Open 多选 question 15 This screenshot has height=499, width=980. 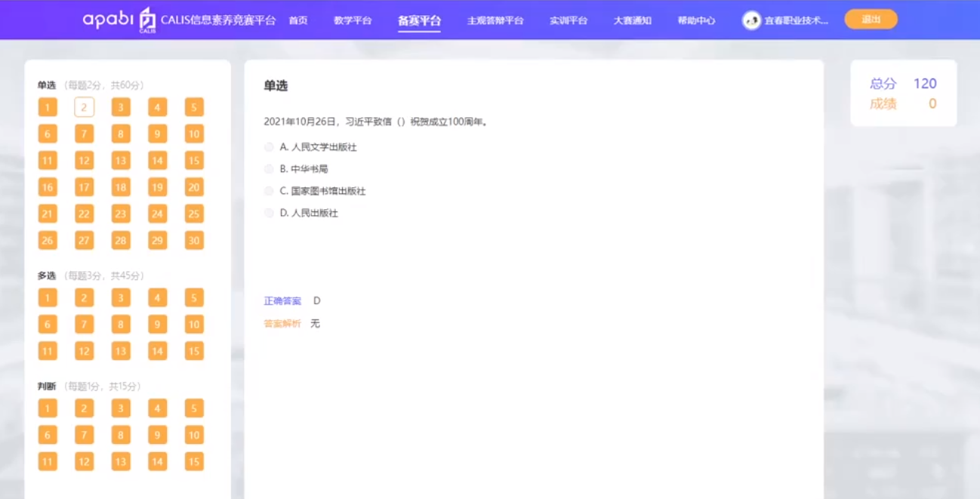194,351
